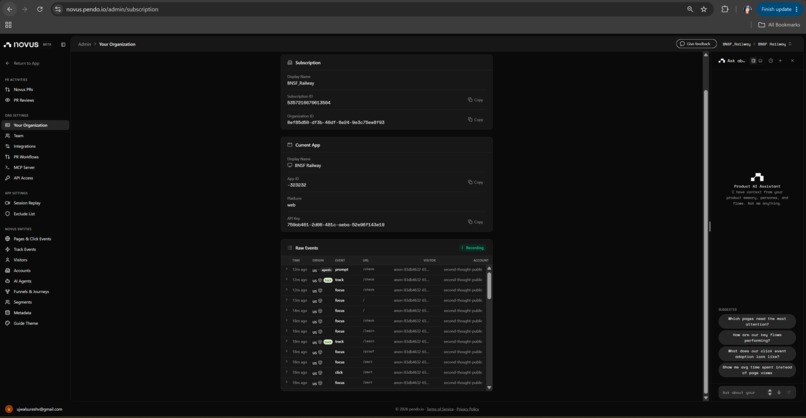806x418 pixels.
Task: Toggle the Recording status badge
Action: pos(472,248)
